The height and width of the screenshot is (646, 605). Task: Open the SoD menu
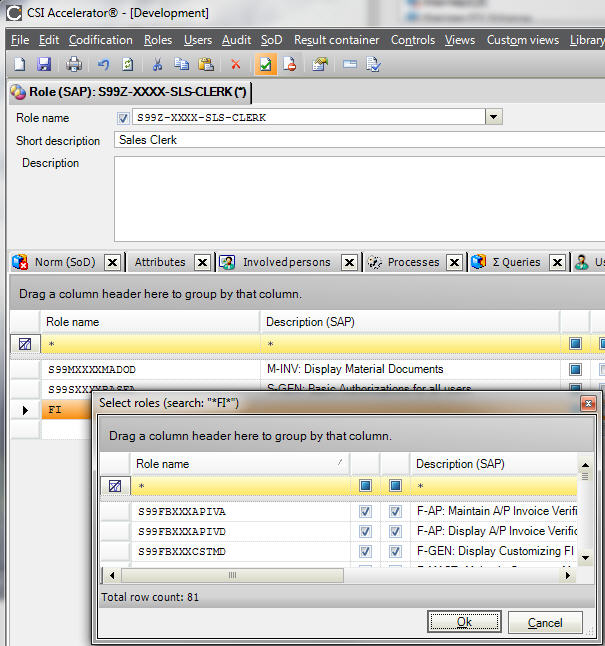(x=272, y=40)
